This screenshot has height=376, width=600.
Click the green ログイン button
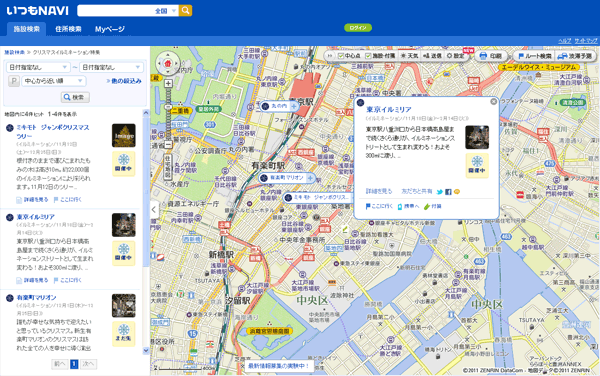(x=358, y=28)
